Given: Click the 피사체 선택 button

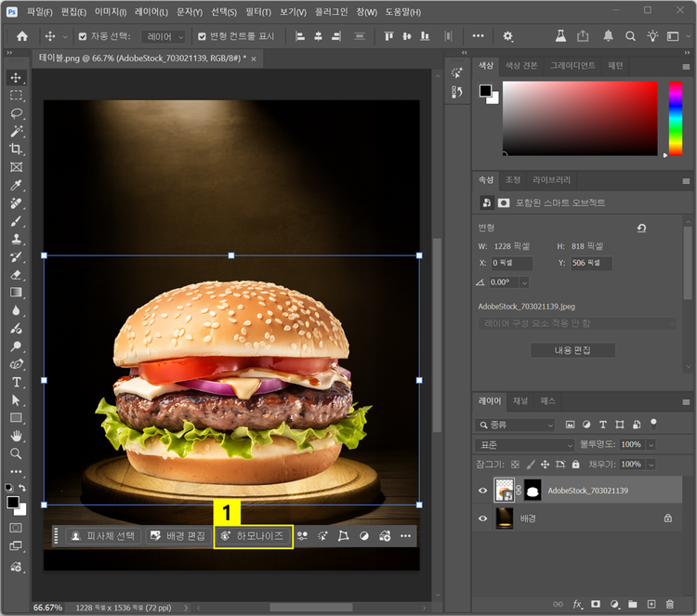Looking at the screenshot, I should coord(103,536).
